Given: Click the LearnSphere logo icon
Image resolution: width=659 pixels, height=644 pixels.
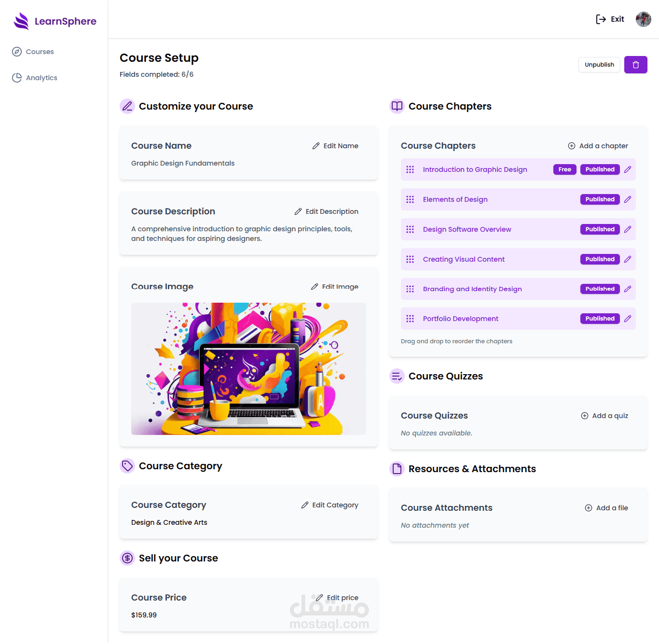Looking at the screenshot, I should coord(21,21).
